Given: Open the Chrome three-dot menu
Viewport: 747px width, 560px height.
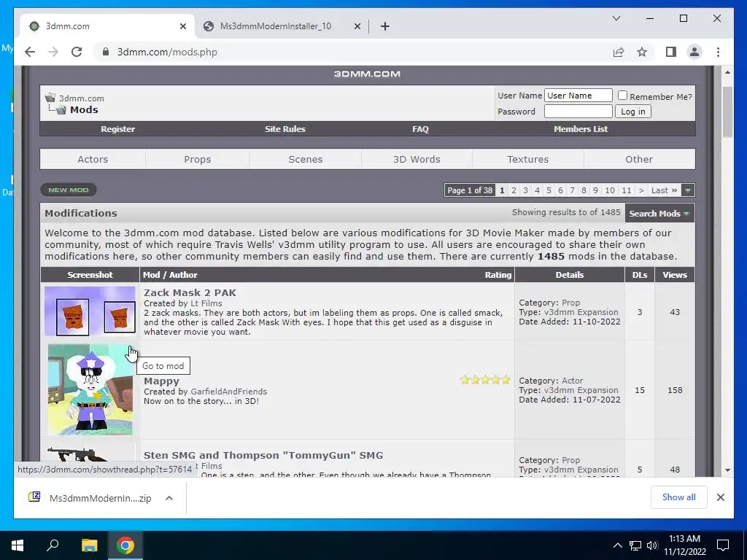Looking at the screenshot, I should click(x=718, y=52).
